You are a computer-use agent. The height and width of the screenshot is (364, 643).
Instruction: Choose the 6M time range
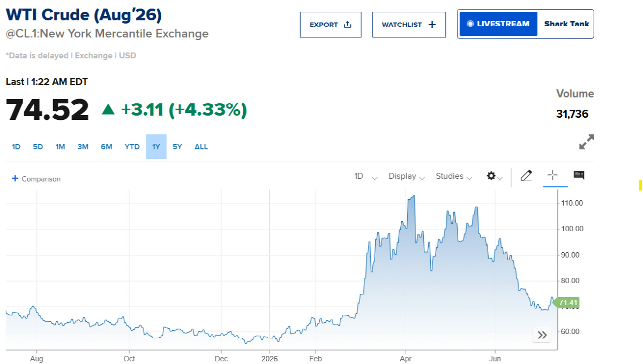[x=106, y=147]
